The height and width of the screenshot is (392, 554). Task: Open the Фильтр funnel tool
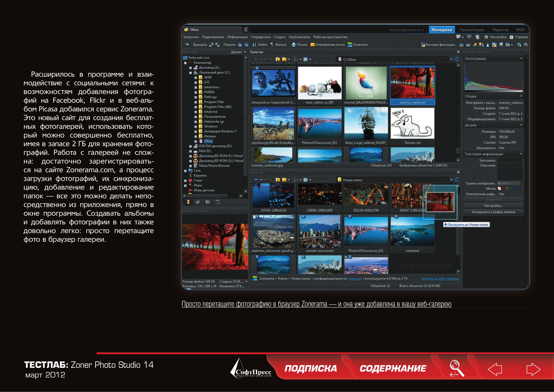tap(272, 45)
